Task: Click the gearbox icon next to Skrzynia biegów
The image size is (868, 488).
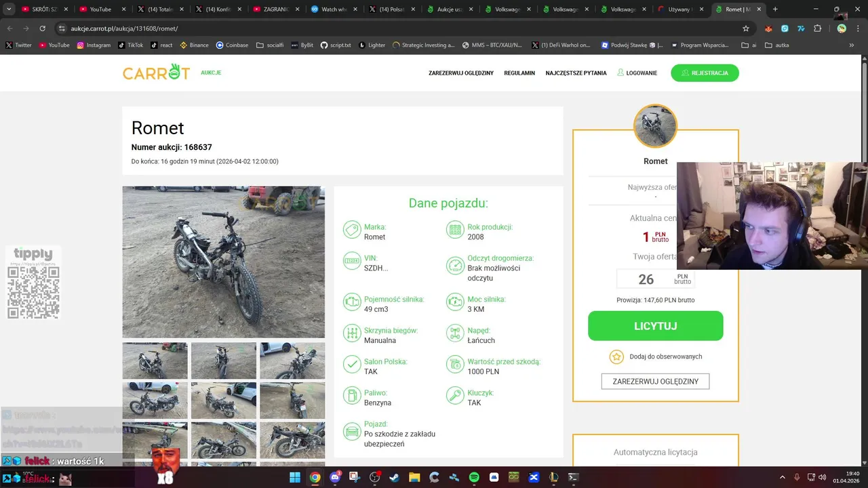Action: (x=351, y=333)
